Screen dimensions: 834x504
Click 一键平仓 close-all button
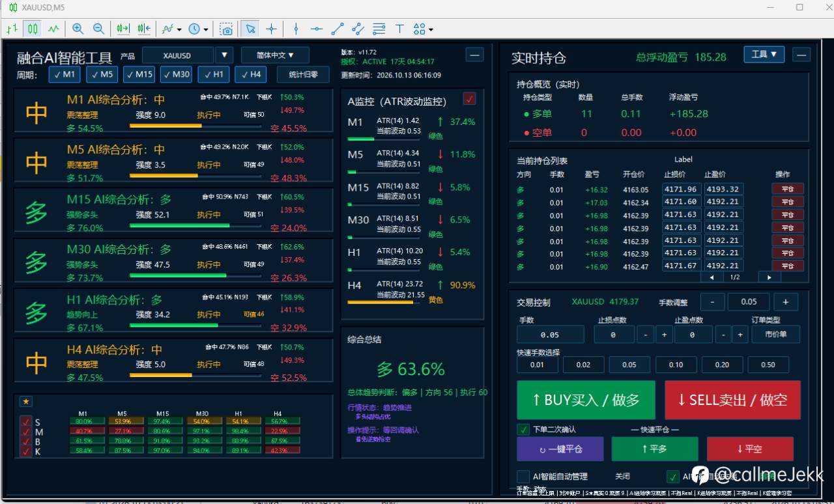coord(560,449)
